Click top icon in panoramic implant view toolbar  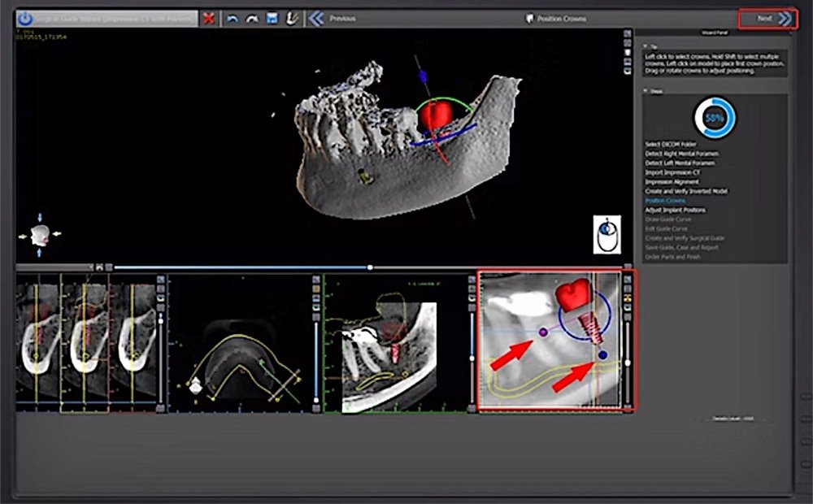click(472, 280)
